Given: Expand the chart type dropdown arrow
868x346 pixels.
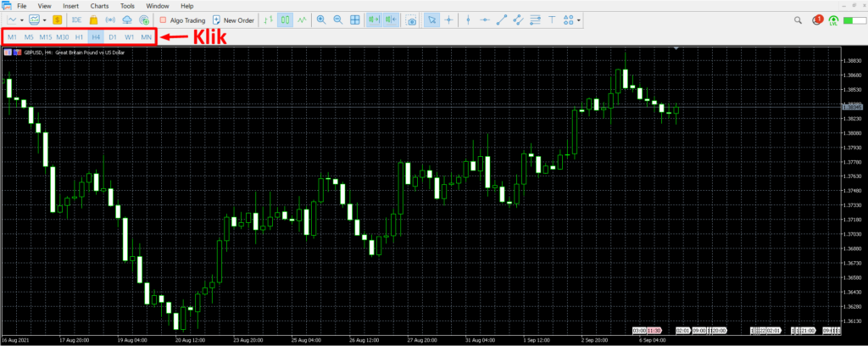Looking at the screenshot, I should 24,20.
